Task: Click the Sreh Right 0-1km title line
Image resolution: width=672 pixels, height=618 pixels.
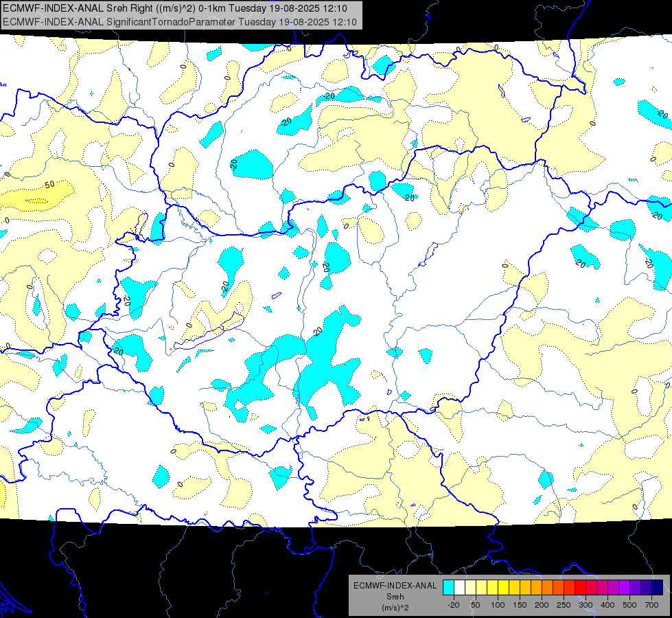Action: pyautogui.click(x=175, y=8)
